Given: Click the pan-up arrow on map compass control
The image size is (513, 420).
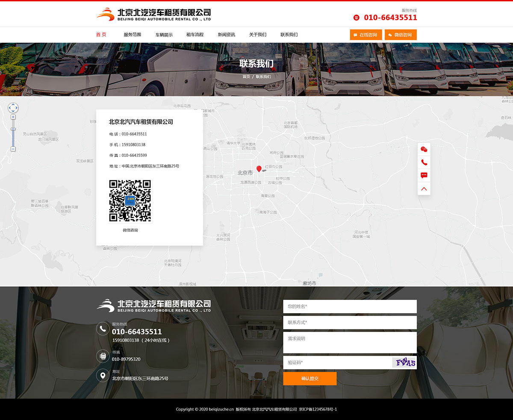Looking at the screenshot, I should (x=13, y=104).
